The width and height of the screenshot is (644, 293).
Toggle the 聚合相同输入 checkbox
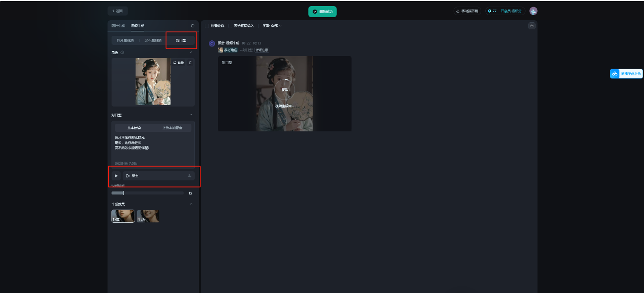pyautogui.click(x=231, y=26)
